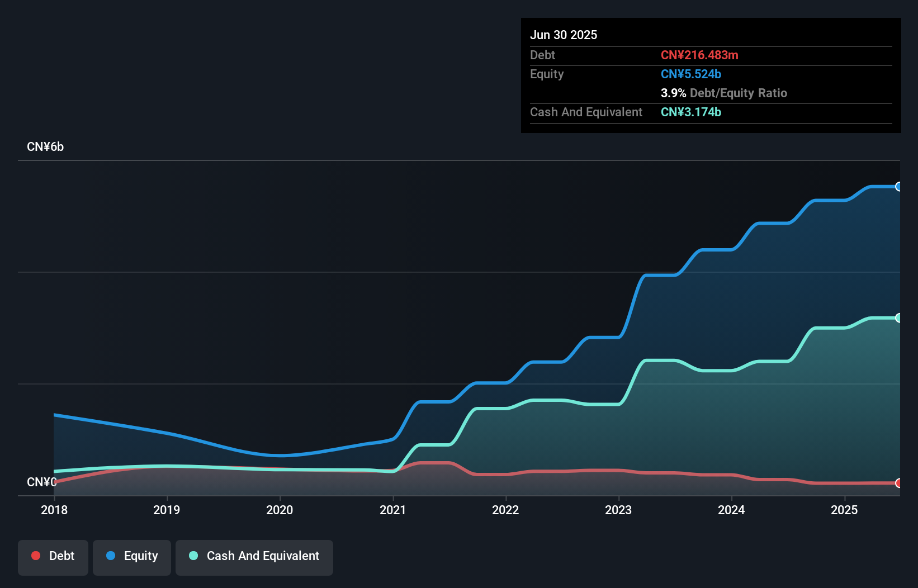Toggle the Debt series visibility in legend
The image size is (918, 588).
pos(53,557)
